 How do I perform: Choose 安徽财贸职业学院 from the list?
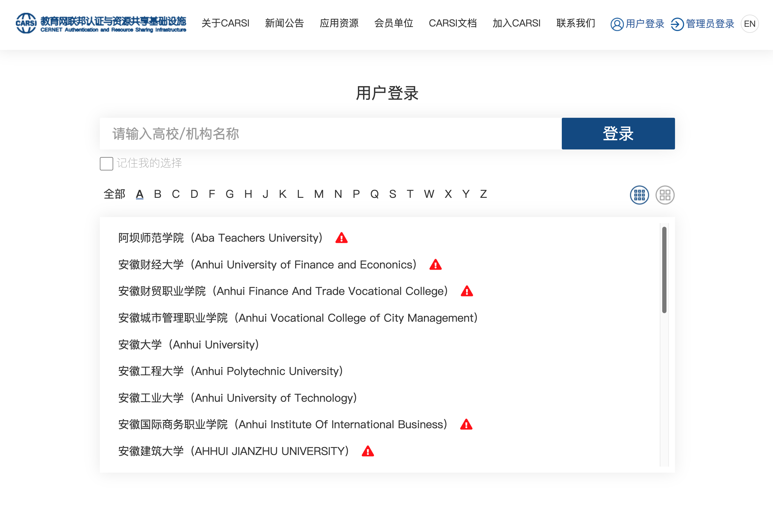pyautogui.click(x=283, y=291)
